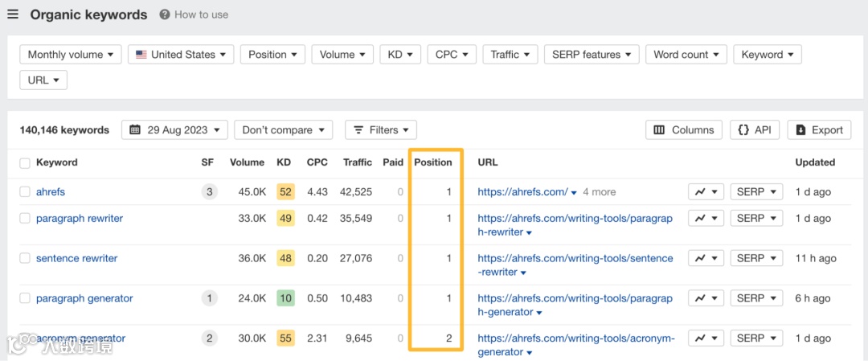868x361 pixels.
Task: Open the SERP dropdown for paragraph rewriter
Action: coord(757,218)
